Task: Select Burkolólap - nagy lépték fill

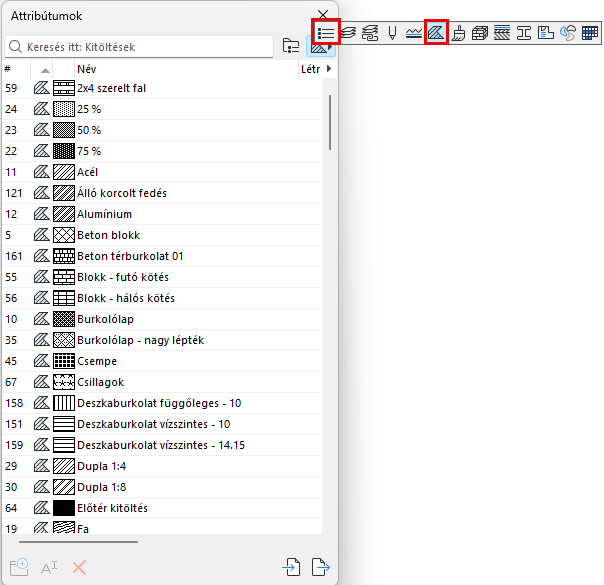Action: pyautogui.click(x=162, y=340)
